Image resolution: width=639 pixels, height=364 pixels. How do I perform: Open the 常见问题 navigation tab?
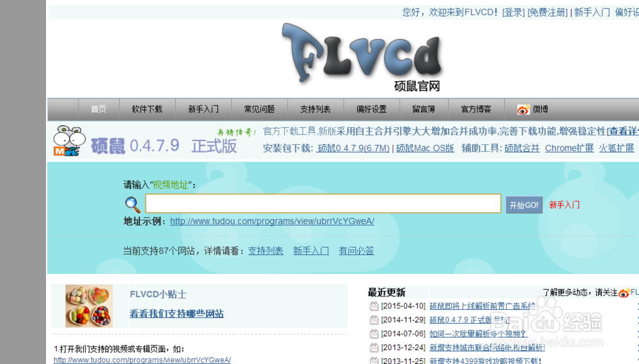coord(259,109)
